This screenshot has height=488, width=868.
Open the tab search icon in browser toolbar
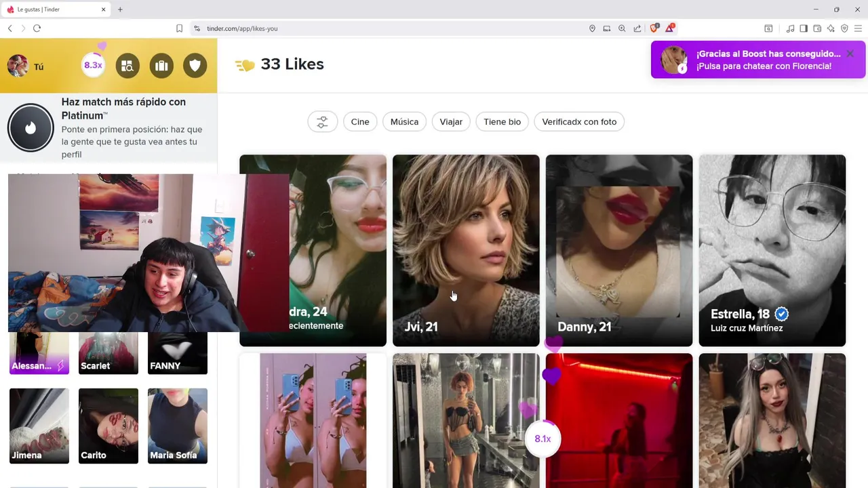click(x=768, y=28)
